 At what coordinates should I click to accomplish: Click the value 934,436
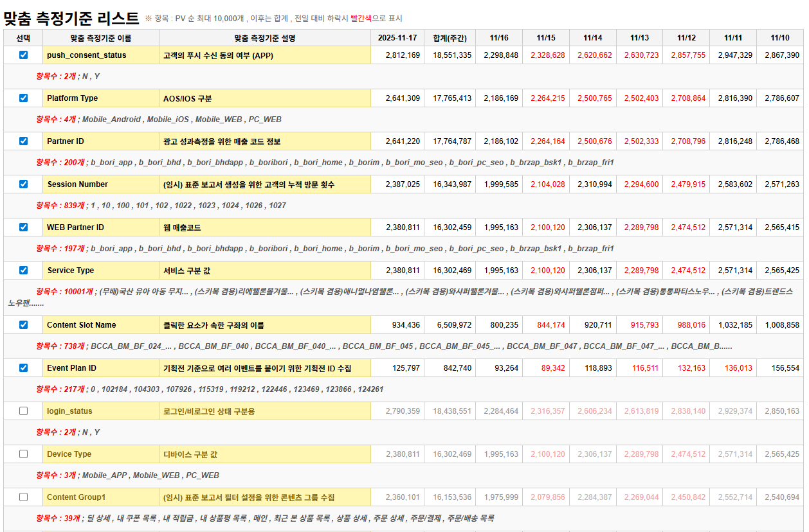coord(406,325)
